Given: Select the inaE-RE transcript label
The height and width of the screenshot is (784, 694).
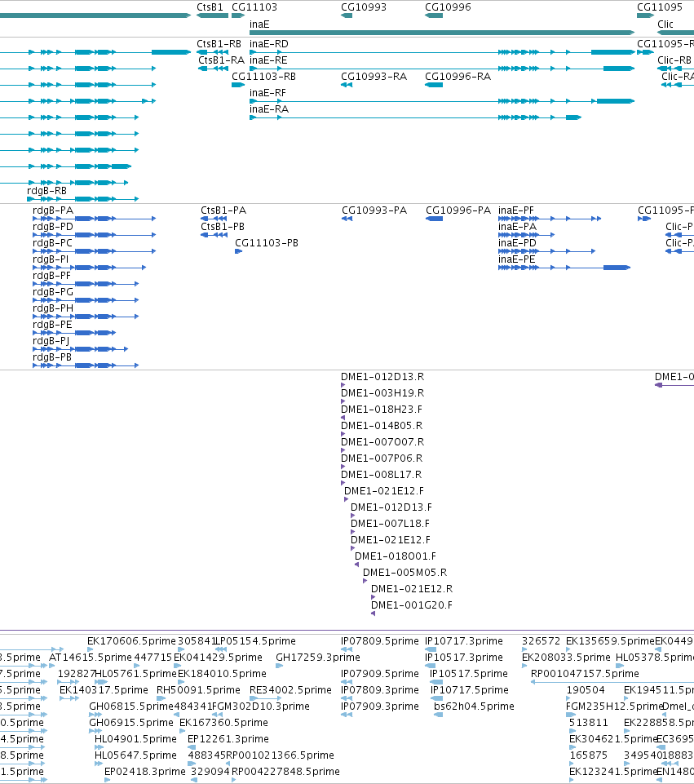Looking at the screenshot, I should click(x=269, y=60).
